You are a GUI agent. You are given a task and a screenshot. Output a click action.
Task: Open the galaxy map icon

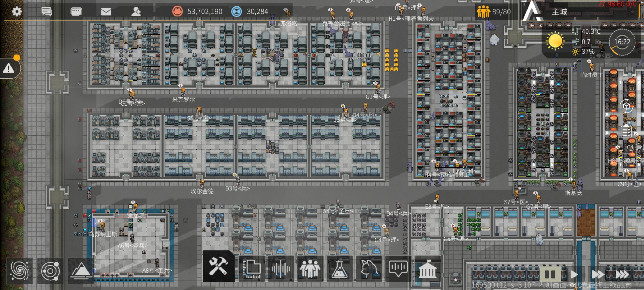pos(20,271)
